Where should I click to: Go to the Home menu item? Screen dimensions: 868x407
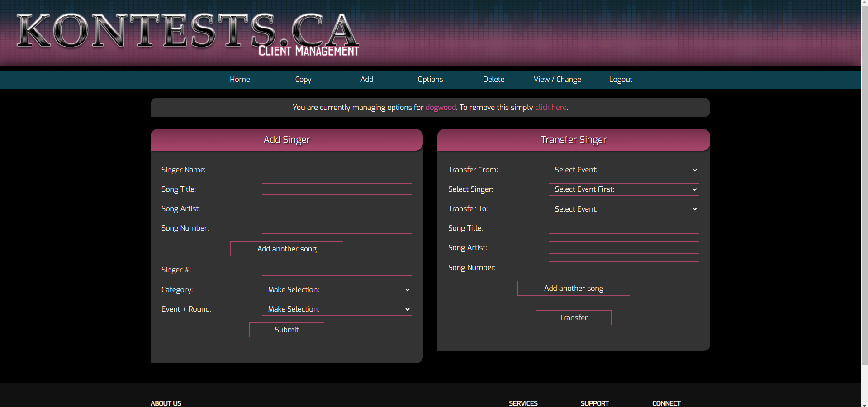pyautogui.click(x=240, y=79)
